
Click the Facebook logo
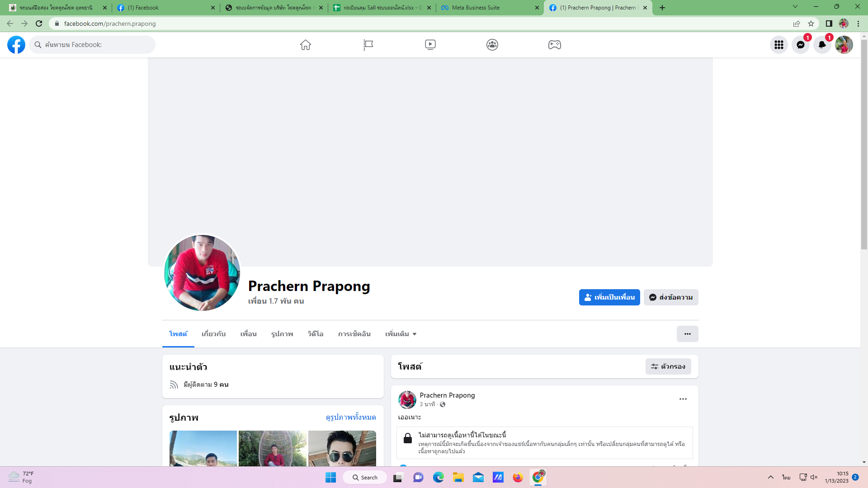(16, 45)
